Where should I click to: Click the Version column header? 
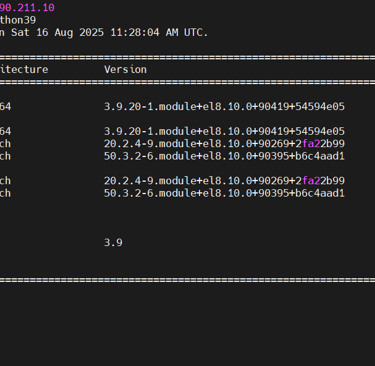(x=125, y=69)
